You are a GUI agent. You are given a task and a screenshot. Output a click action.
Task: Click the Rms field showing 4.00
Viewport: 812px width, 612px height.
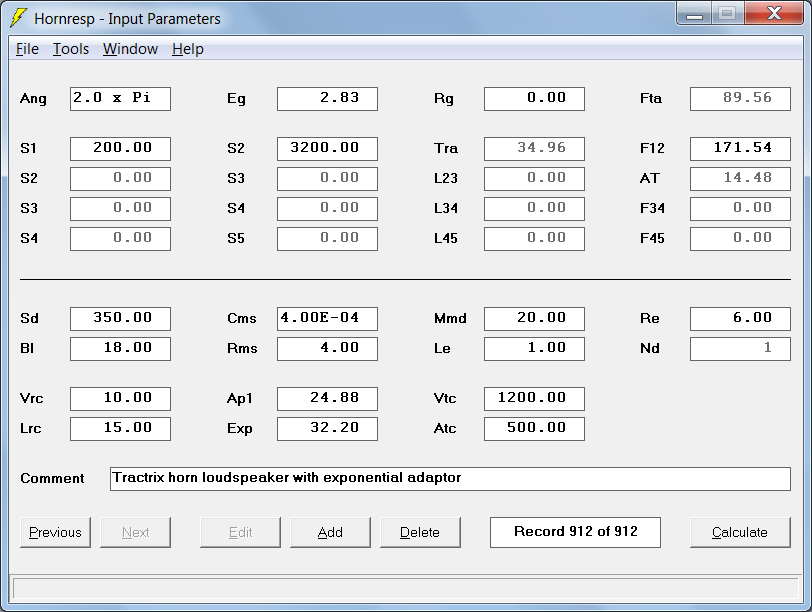click(327, 349)
